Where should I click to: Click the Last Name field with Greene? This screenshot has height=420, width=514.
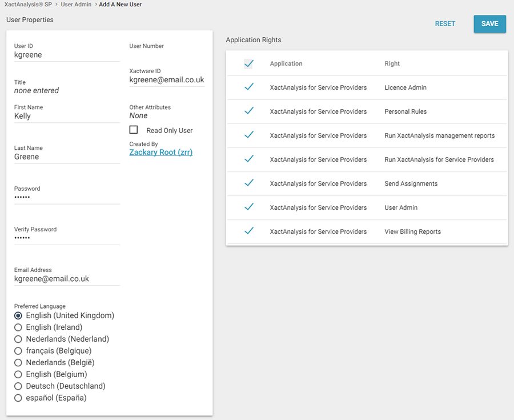tap(67, 157)
